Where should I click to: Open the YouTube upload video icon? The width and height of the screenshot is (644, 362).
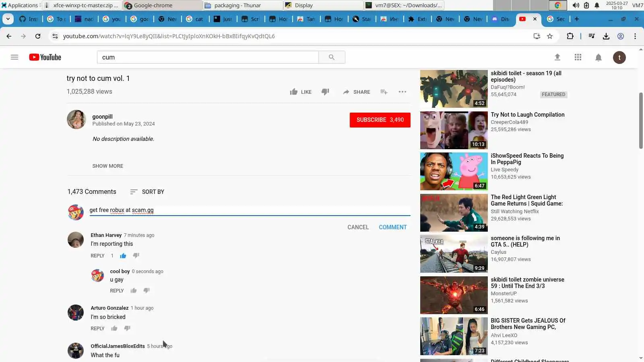(557, 57)
